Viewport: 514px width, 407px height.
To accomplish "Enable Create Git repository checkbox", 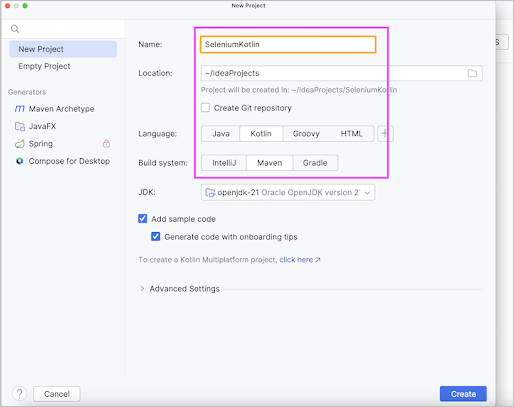I will pyautogui.click(x=205, y=108).
